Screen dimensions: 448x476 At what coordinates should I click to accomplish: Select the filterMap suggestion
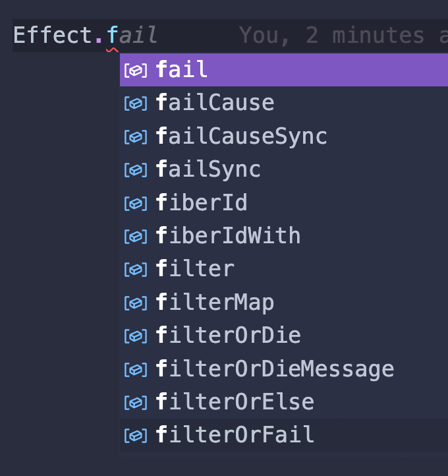click(x=215, y=303)
